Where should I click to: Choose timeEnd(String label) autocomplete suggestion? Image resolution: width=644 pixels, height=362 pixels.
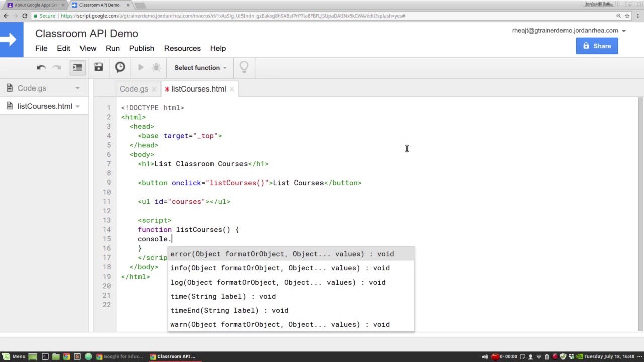291,310
